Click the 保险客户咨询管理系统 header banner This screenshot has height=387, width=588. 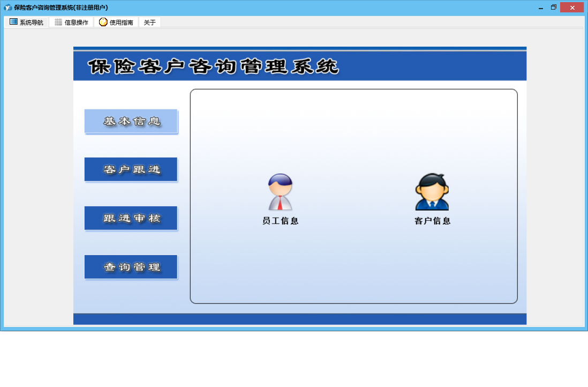point(300,66)
